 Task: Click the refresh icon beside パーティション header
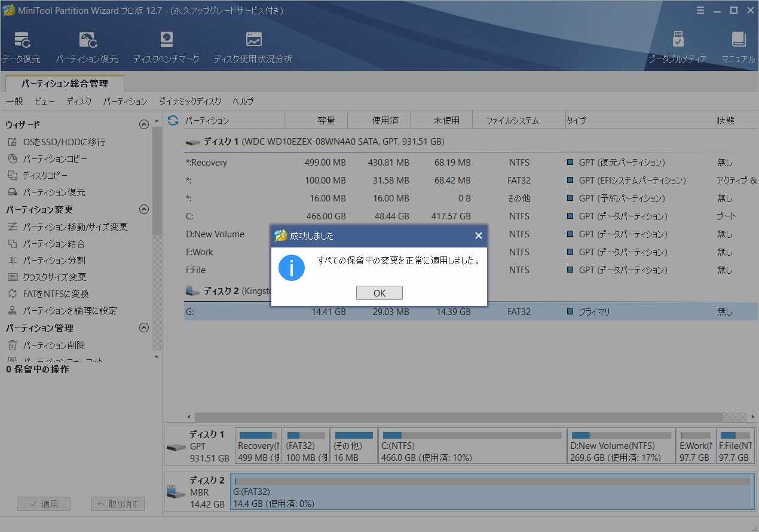coord(173,121)
